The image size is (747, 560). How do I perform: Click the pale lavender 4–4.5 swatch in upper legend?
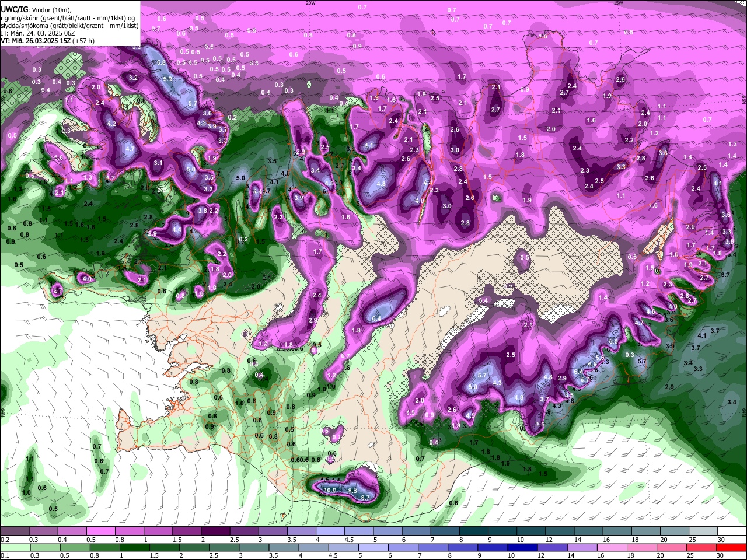click(329, 531)
